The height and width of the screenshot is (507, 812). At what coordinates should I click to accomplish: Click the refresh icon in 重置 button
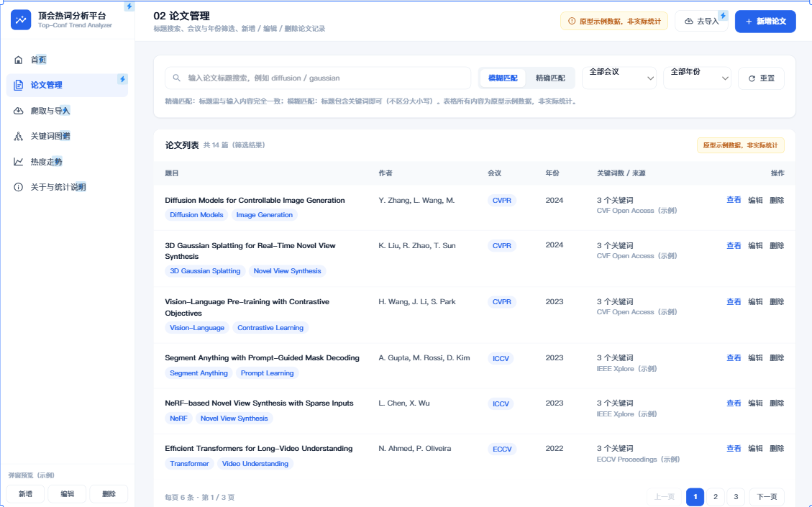(752, 78)
